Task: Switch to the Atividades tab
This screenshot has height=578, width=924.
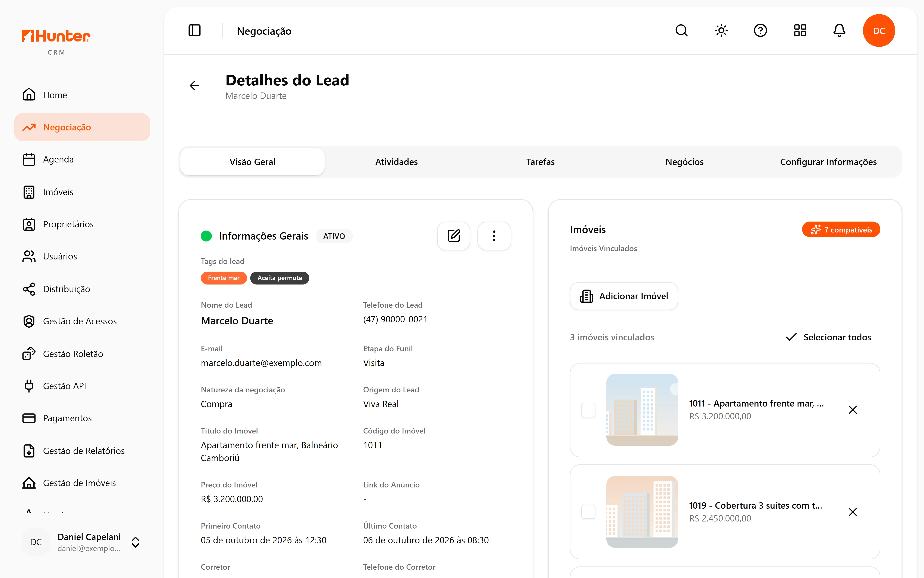Action: point(396,162)
